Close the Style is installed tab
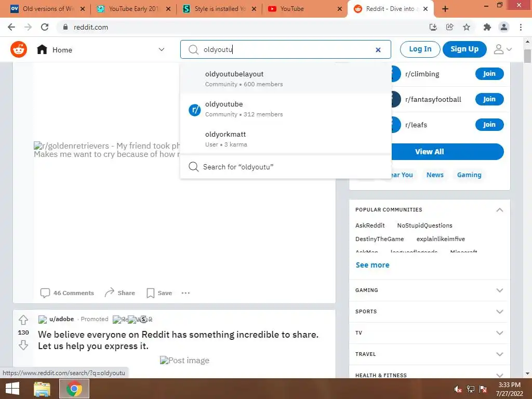The width and height of the screenshot is (532, 399). 254,9
